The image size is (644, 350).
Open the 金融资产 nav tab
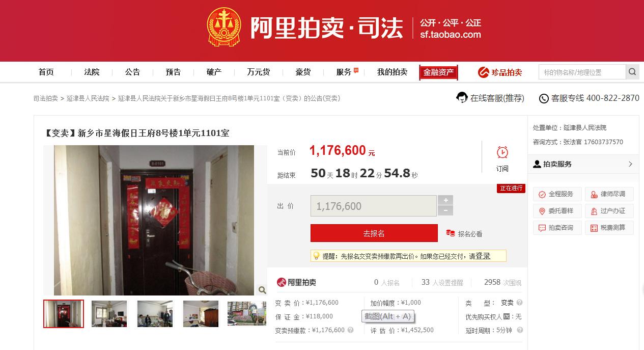tap(439, 72)
